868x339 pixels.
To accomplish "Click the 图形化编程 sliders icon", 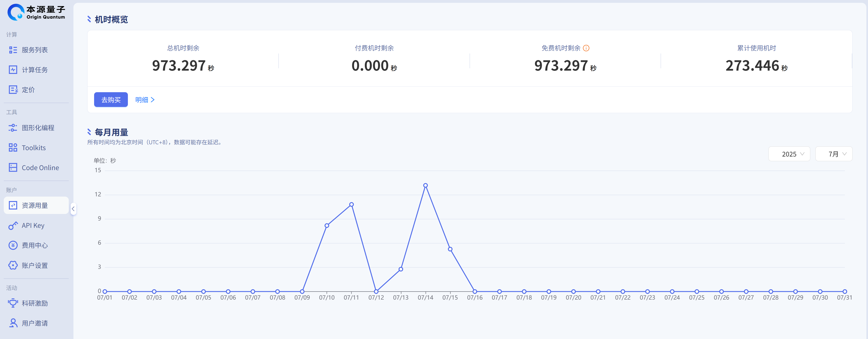I will (x=13, y=128).
